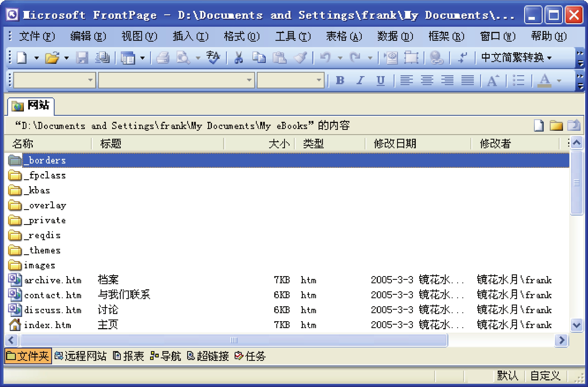Toggle Italic formatting
Screen dimensions: 588x387
click(360, 80)
